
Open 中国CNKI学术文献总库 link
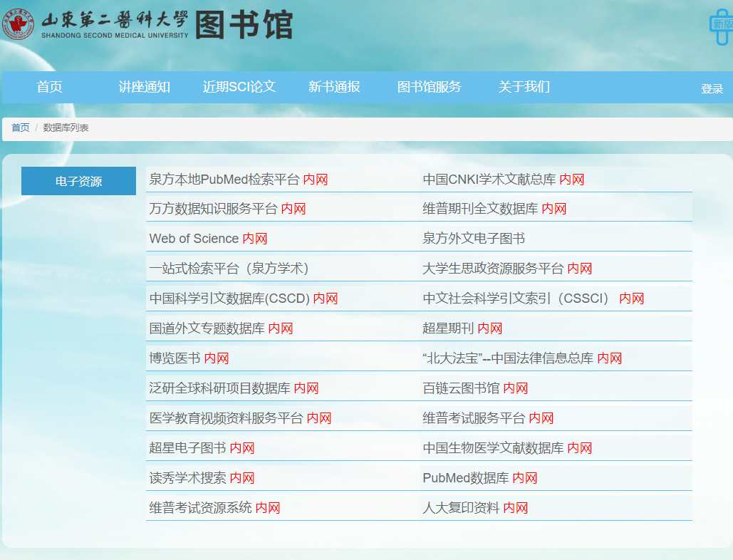(489, 180)
